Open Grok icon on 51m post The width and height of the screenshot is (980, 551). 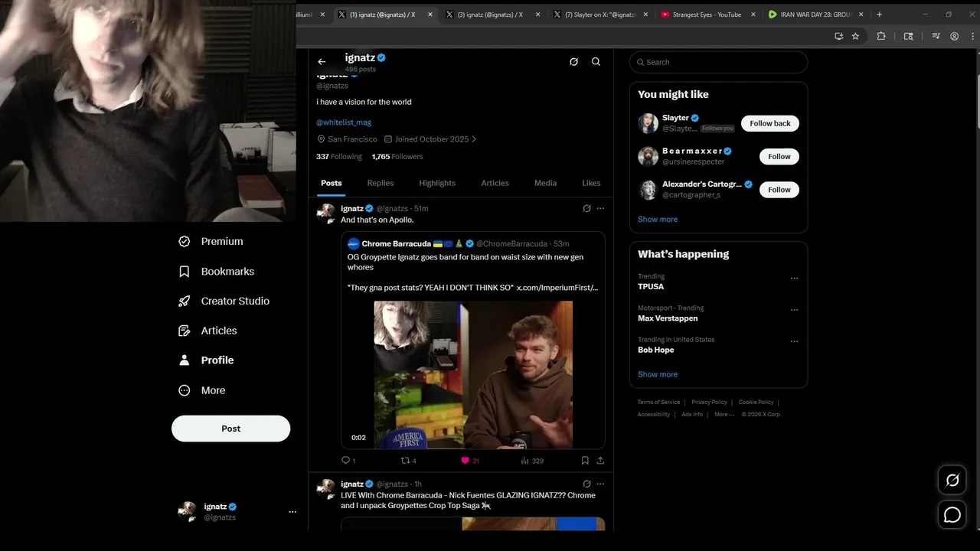coord(586,208)
